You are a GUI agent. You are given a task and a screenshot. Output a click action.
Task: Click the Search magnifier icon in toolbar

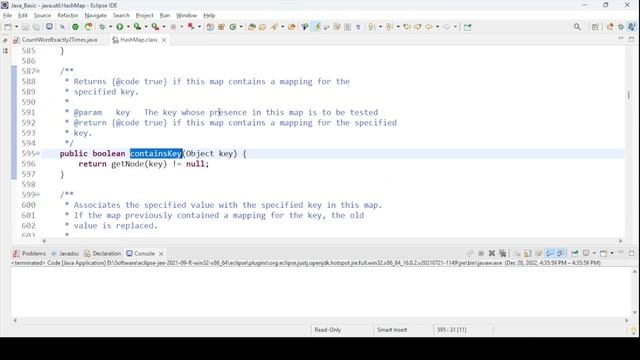[577, 27]
